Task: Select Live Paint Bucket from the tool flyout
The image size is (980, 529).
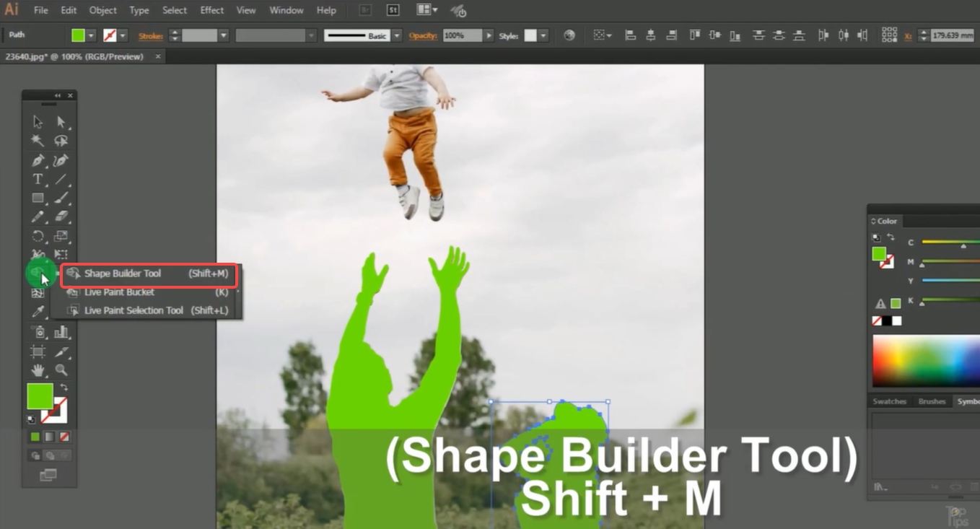Action: (x=119, y=292)
